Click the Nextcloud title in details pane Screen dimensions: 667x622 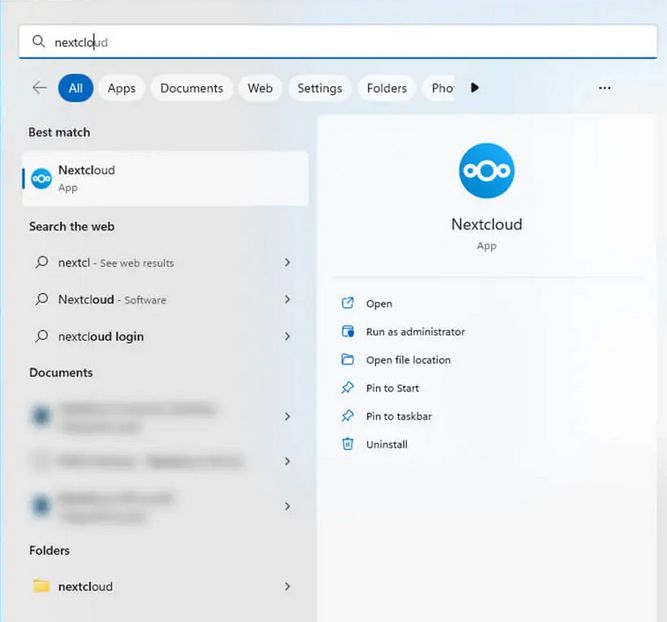[487, 224]
